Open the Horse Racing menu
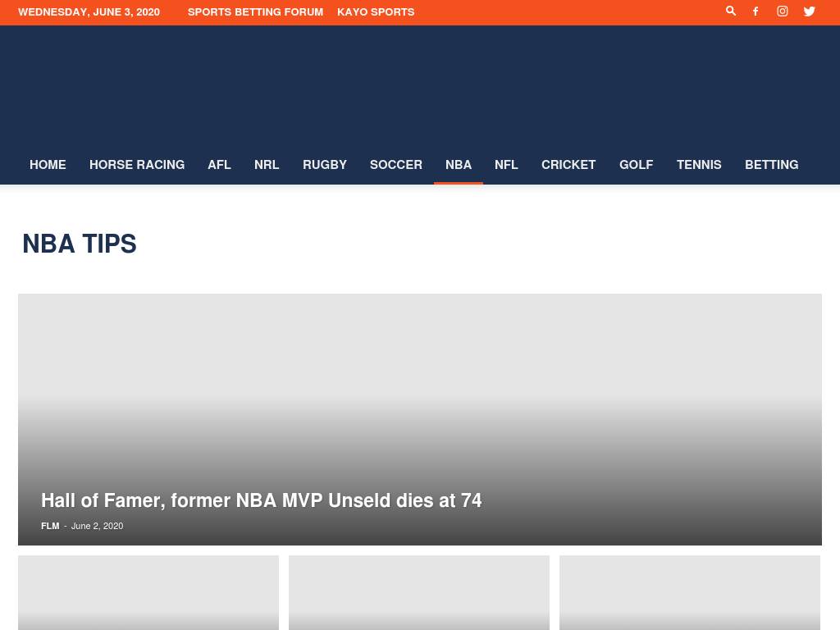 (137, 164)
